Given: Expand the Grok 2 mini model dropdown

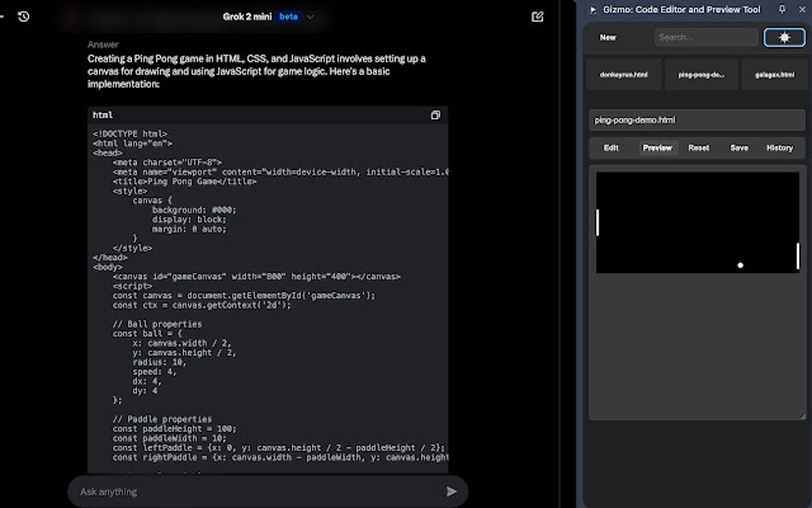Looking at the screenshot, I should (310, 16).
